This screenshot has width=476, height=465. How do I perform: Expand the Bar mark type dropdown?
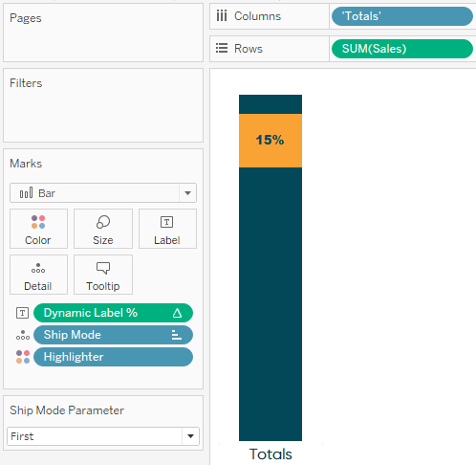click(x=187, y=193)
